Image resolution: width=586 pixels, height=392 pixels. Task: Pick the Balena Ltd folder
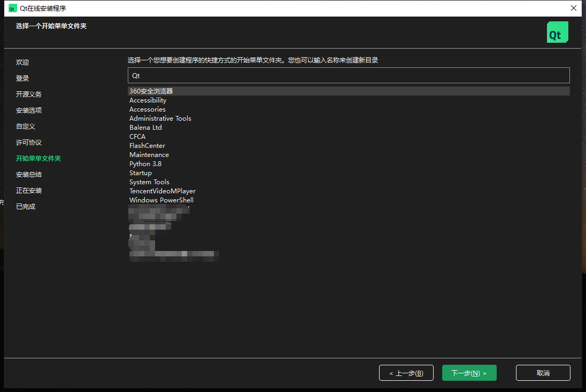point(145,127)
